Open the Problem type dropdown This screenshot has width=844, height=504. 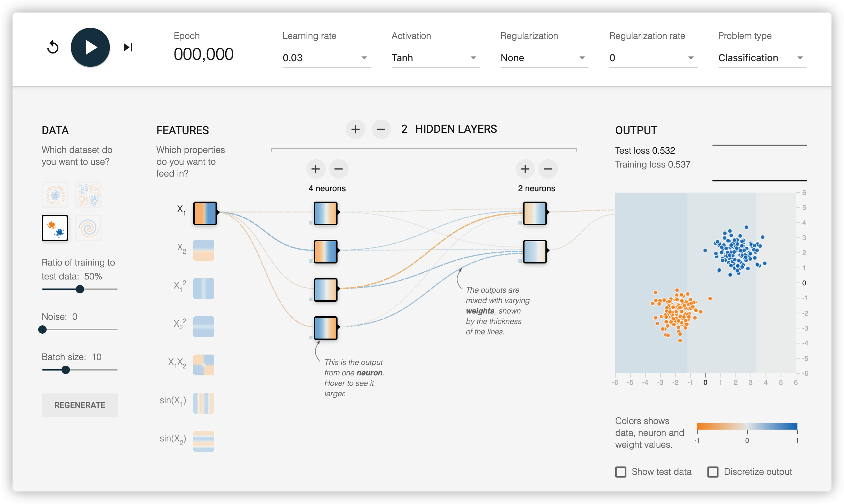[x=762, y=58]
